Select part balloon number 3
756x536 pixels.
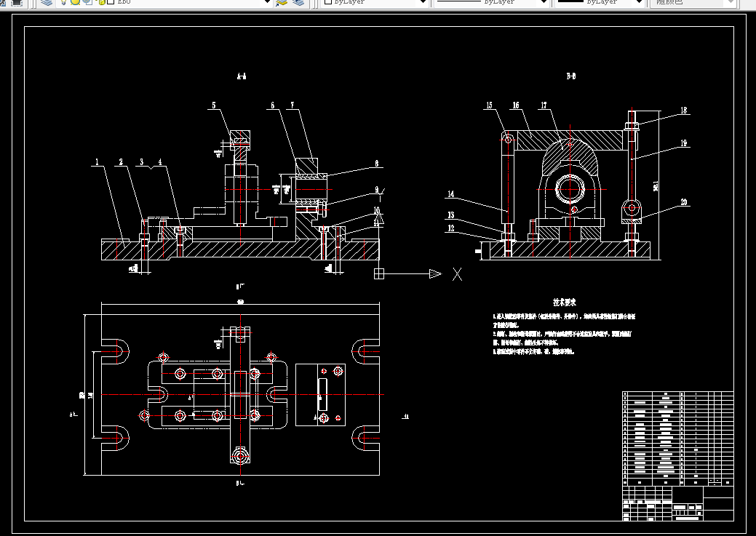click(x=142, y=162)
